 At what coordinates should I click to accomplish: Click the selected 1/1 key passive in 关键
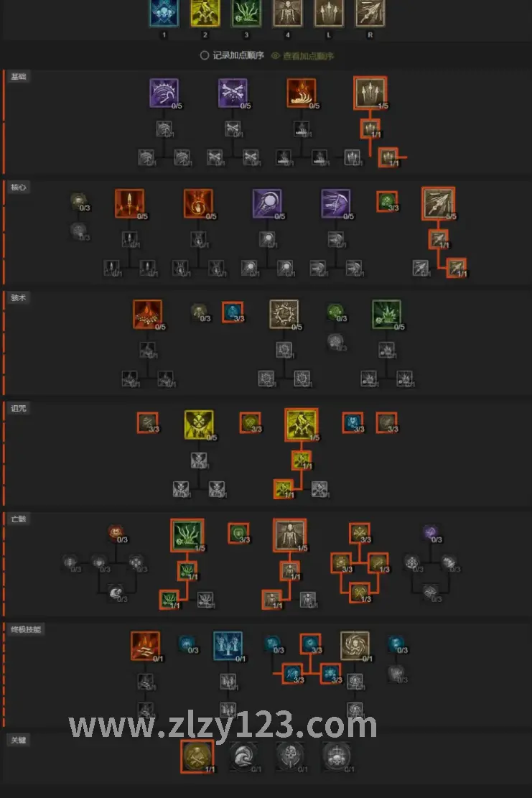(x=197, y=756)
